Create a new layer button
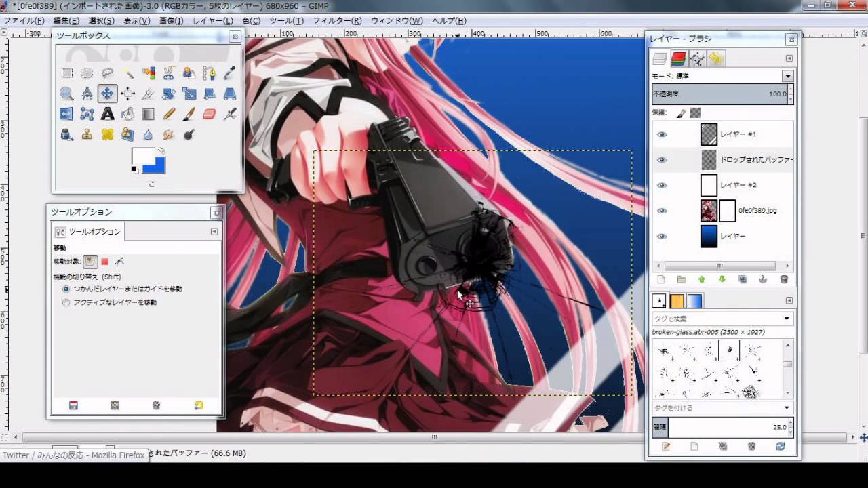Viewport: 868px width, 488px height. [661, 279]
